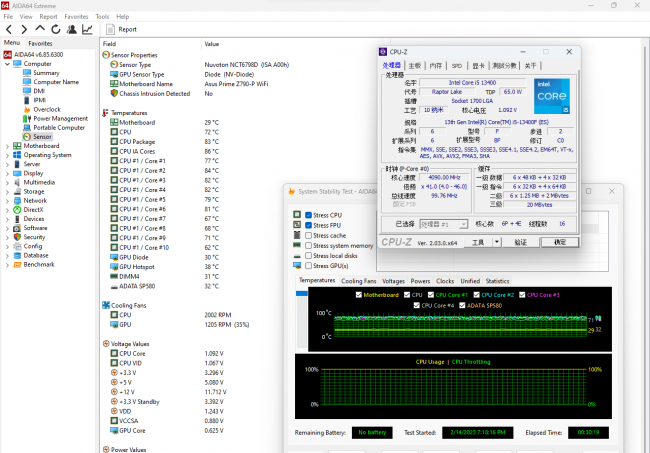Screen dimensions: 650x453
Task: Select the Summary item icon in tree
Action: click(x=27, y=73)
